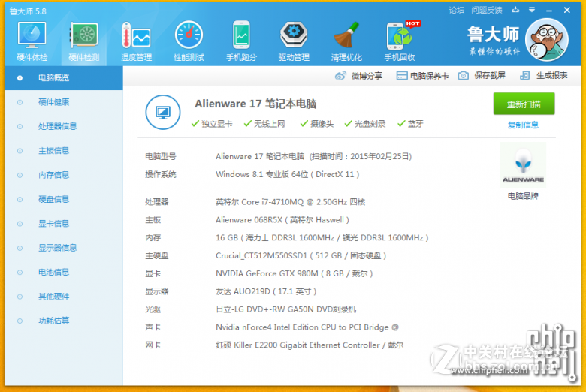Image resolution: width=586 pixels, height=392 pixels.
Task: Open the 问题反馈 feedback link
Action: (x=487, y=10)
